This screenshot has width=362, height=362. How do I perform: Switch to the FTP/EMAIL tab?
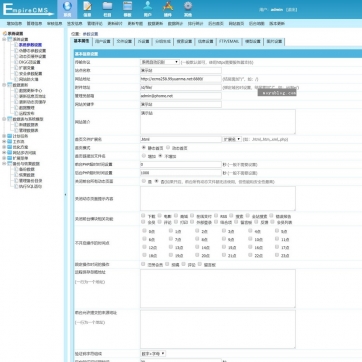[229, 42]
